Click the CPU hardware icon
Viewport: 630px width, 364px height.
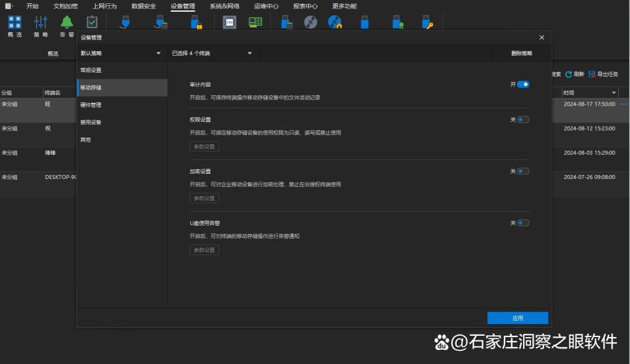[x=230, y=22]
